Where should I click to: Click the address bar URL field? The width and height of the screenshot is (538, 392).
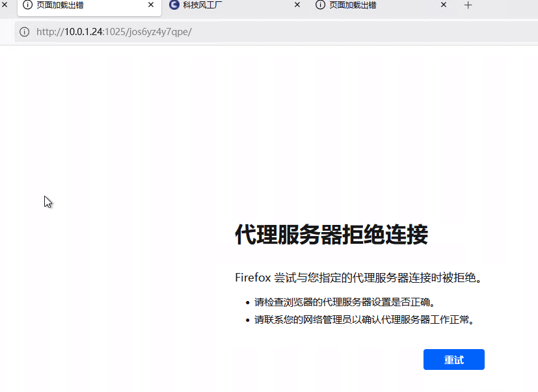[276, 32]
